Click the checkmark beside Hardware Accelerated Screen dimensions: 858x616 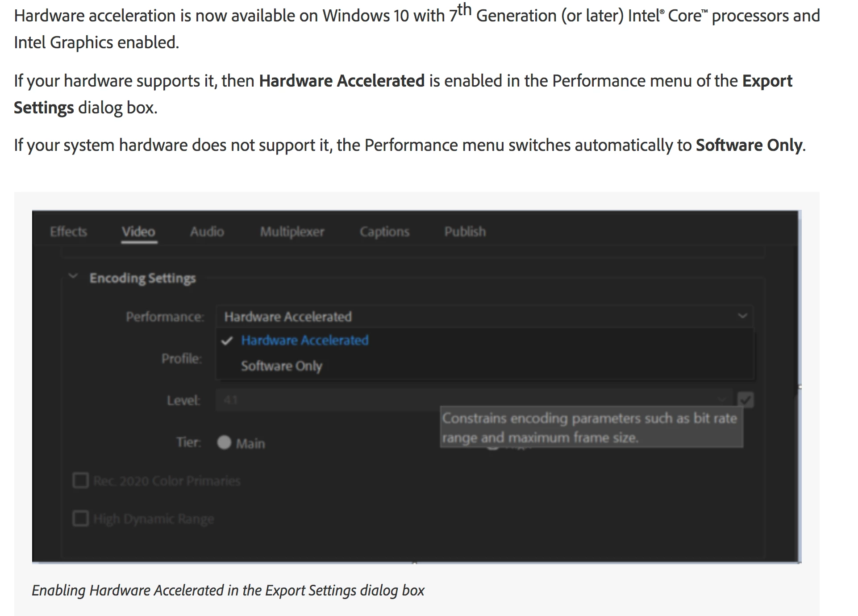point(227,341)
